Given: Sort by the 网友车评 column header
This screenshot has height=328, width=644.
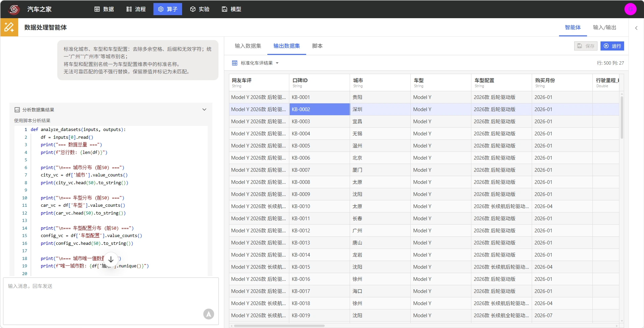Looking at the screenshot, I should point(259,83).
